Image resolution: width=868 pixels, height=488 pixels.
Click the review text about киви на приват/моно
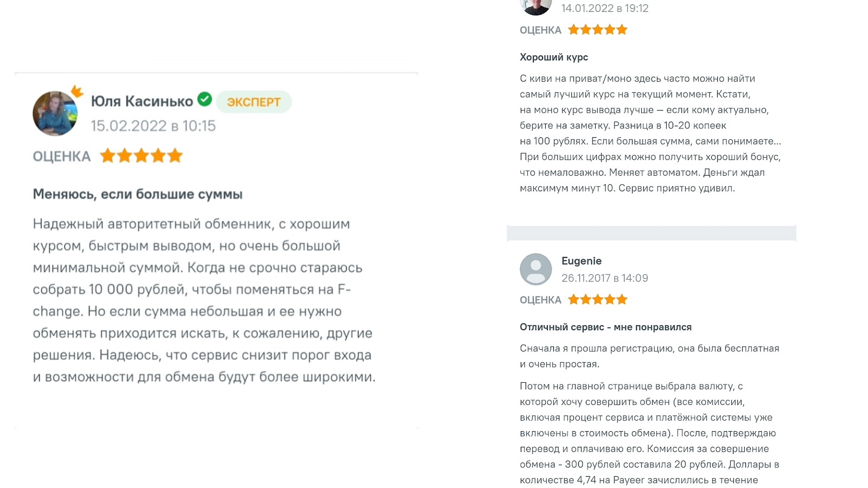pos(650,133)
